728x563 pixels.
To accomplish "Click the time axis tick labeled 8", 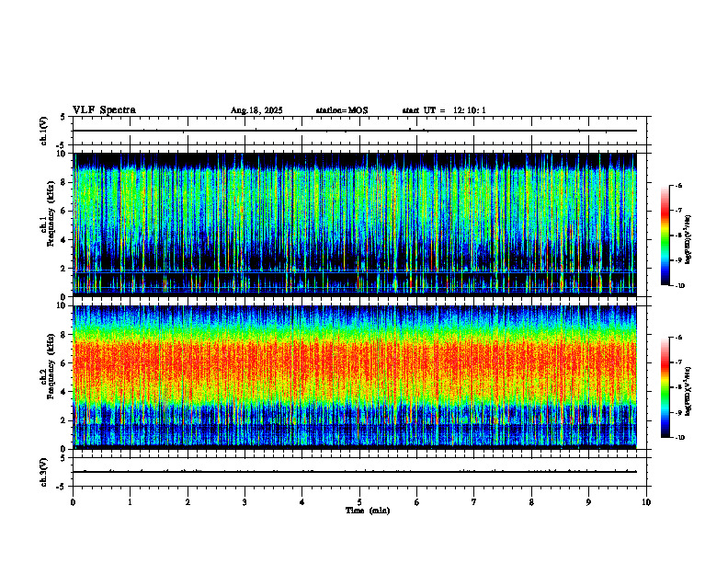I will 531,502.
